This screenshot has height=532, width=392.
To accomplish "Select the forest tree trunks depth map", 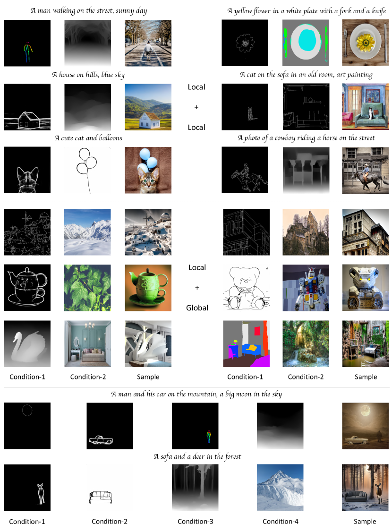I will tap(195, 488).
